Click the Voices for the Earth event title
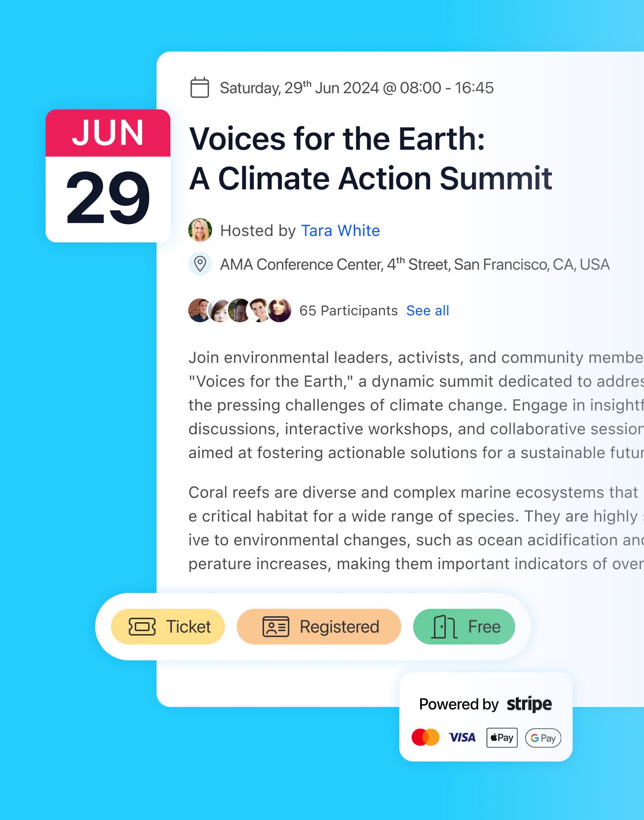Image resolution: width=644 pixels, height=820 pixels. pos(370,158)
